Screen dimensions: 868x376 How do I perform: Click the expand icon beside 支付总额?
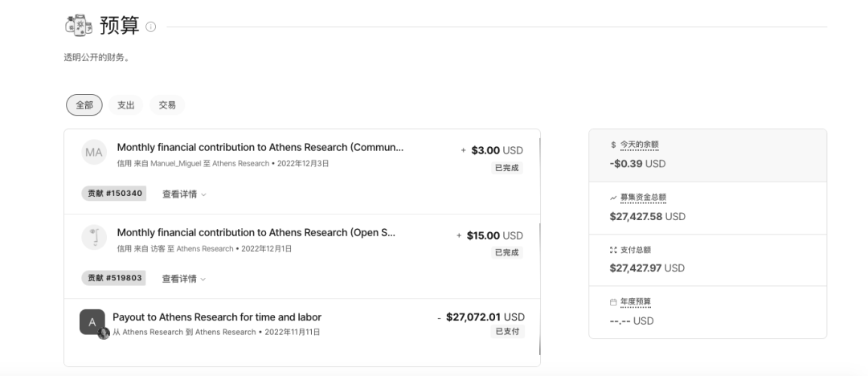point(614,249)
